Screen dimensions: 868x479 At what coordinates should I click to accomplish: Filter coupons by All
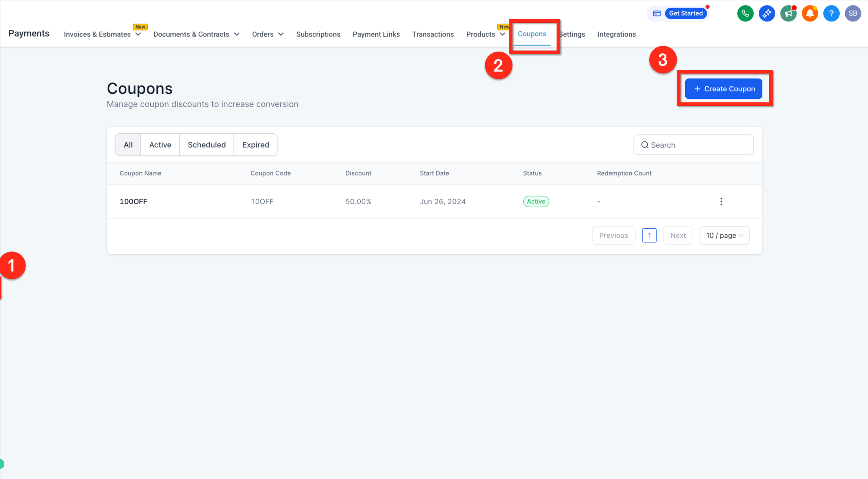[x=128, y=145]
